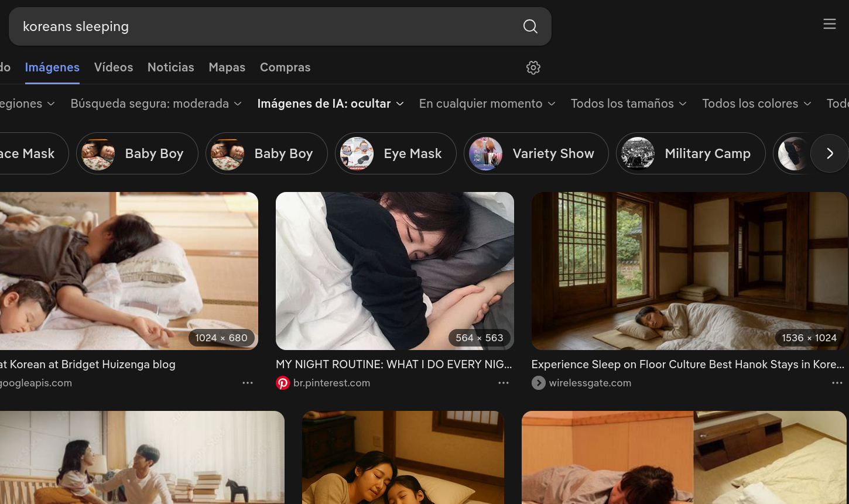This screenshot has height=504, width=849.
Task: Click the wirelessgate.com site icon
Action: point(538,383)
